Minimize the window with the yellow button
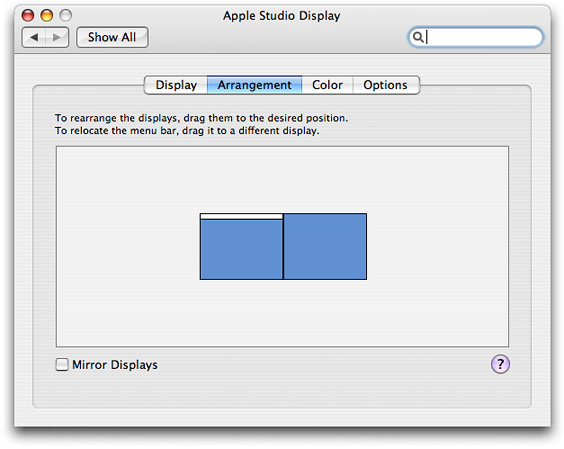 point(47,15)
